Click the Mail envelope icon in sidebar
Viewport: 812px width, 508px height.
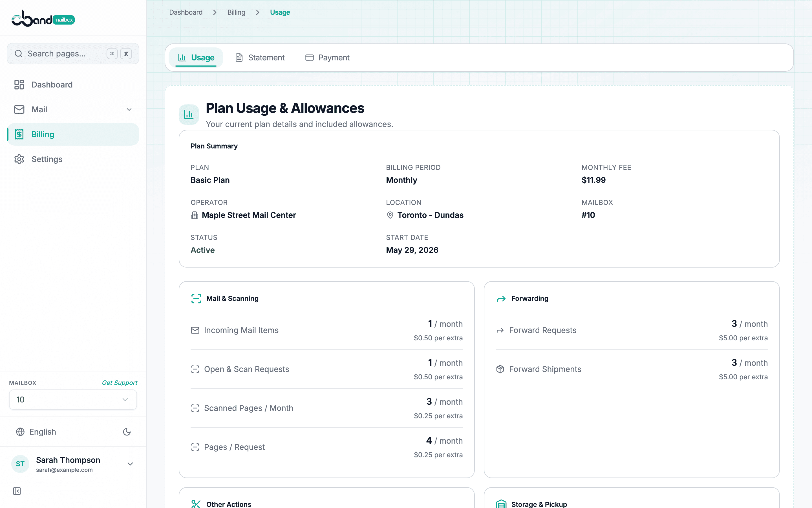point(19,110)
